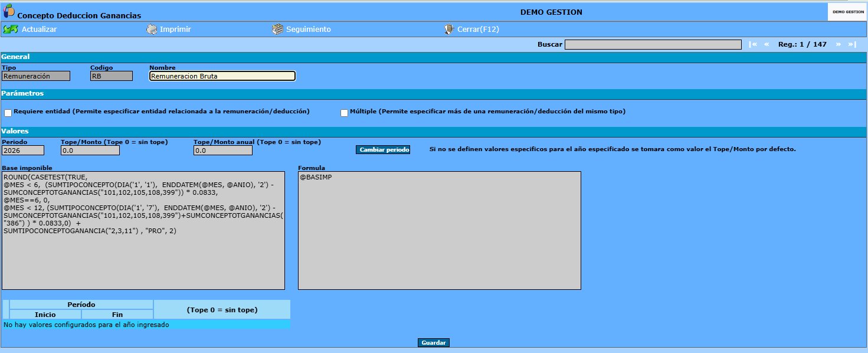Click the Inicio column header
This screenshot has width=868, height=353.
45,315
